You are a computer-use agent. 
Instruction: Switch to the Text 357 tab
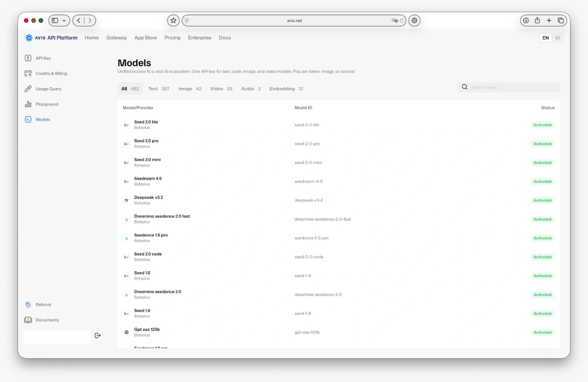pyautogui.click(x=159, y=89)
